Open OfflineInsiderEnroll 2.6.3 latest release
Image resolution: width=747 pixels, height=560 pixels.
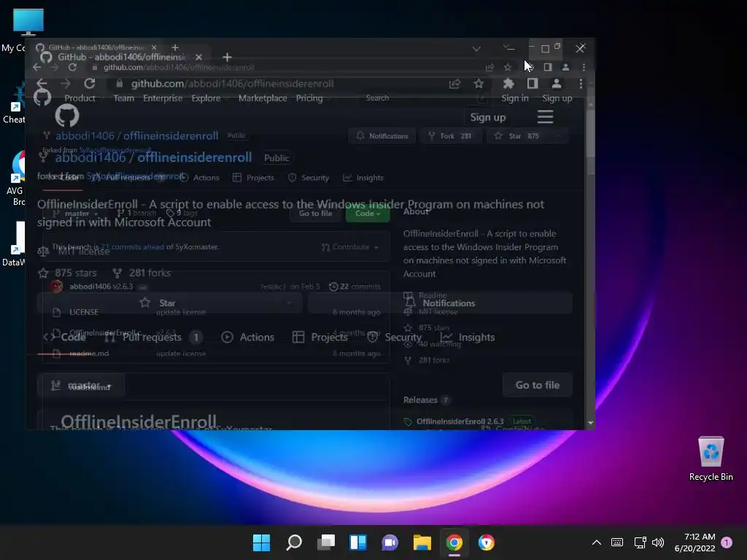tap(460, 421)
